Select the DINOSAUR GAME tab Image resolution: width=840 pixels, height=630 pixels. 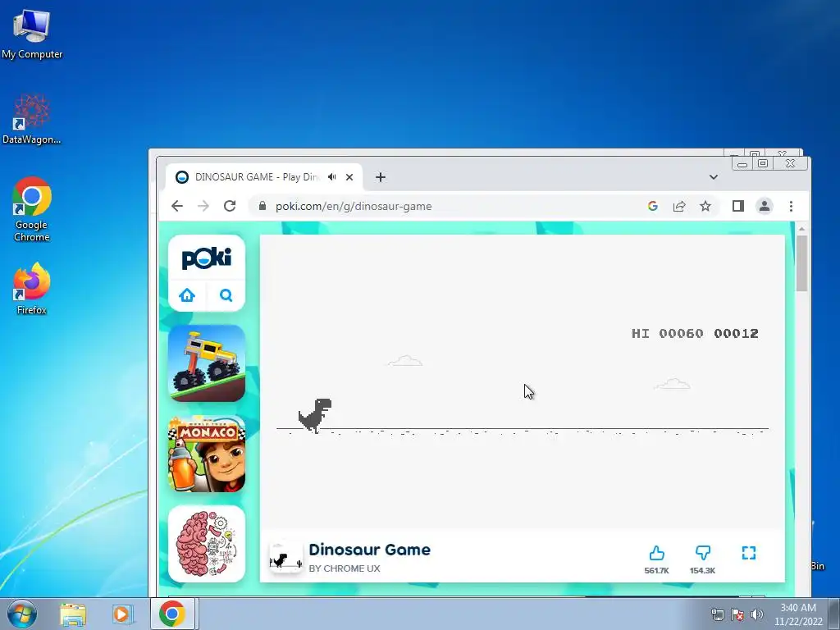263,177
